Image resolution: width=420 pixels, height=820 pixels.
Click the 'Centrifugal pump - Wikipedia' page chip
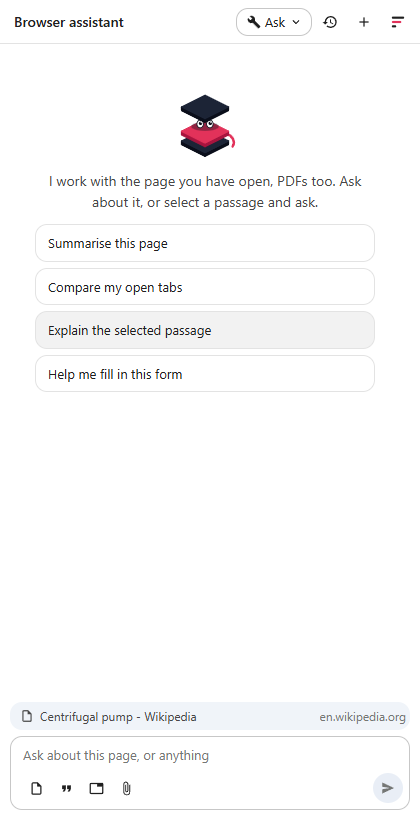(x=210, y=716)
